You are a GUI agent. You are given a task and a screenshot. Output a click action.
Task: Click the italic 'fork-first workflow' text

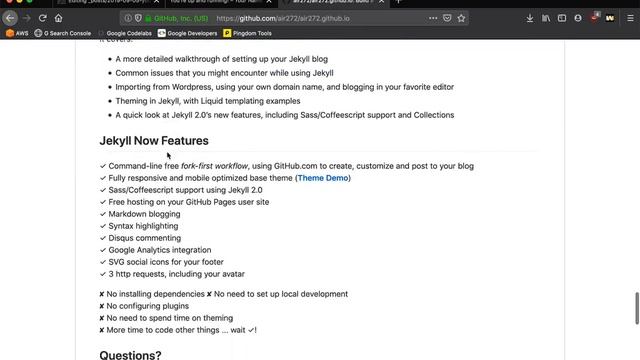(x=214, y=166)
